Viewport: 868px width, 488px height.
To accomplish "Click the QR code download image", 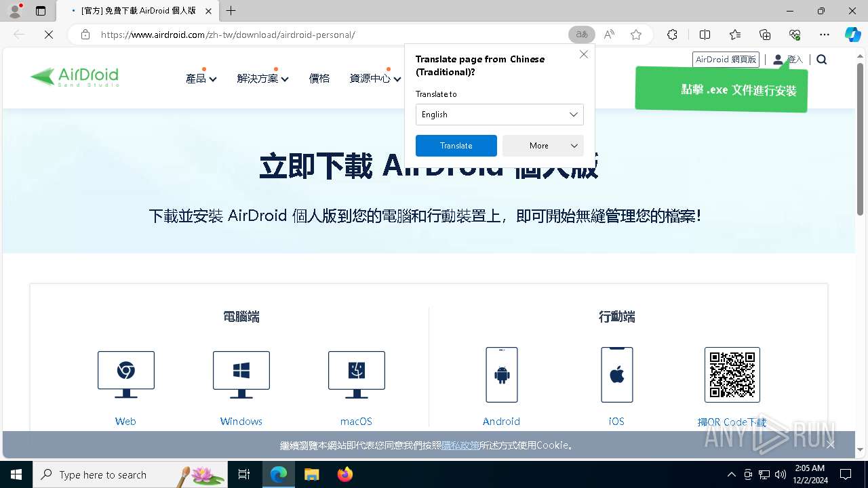I will [x=732, y=375].
